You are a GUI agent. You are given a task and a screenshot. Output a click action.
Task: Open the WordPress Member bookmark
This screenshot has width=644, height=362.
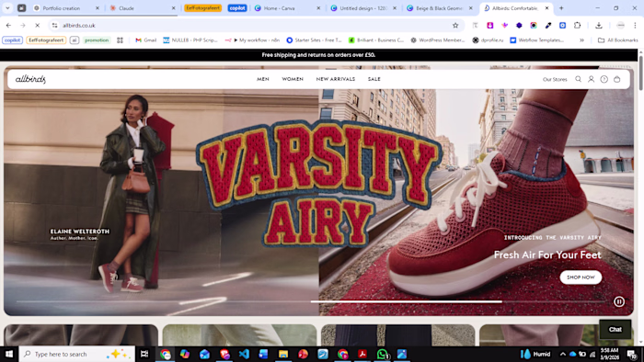pos(438,40)
